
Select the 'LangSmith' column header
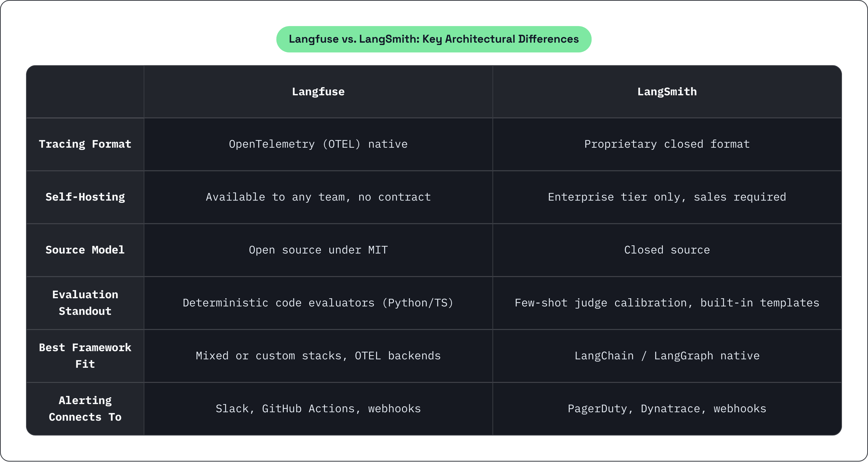pyautogui.click(x=667, y=92)
